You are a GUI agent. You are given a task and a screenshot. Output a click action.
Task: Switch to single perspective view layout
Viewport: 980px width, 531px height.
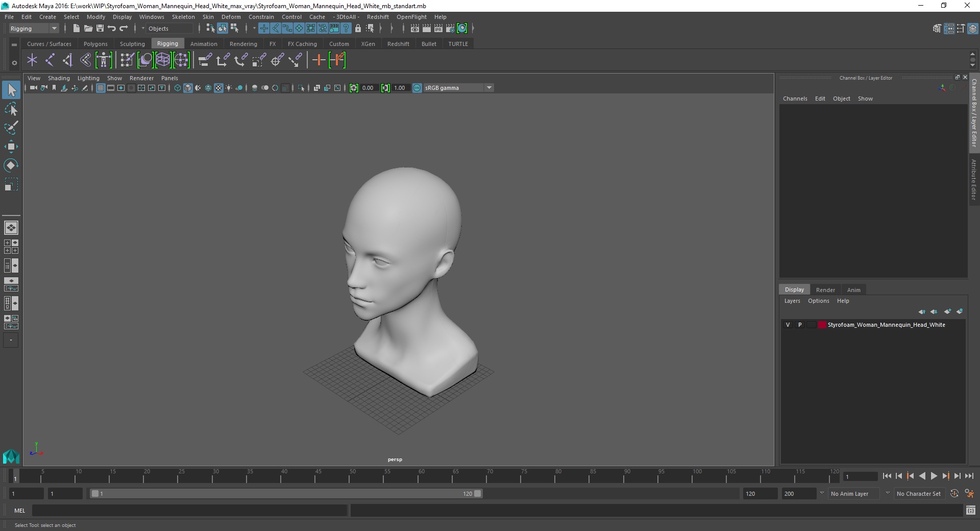pos(11,228)
